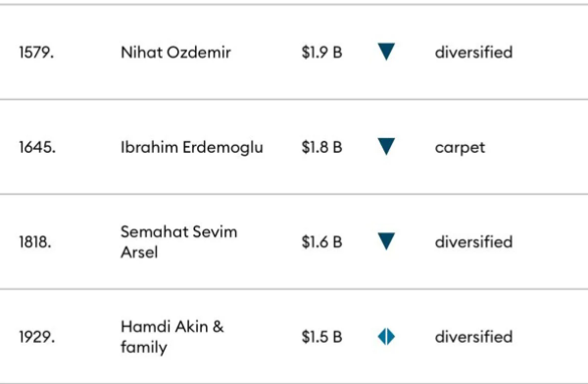Select the $1.6 B net worth value
The width and height of the screenshot is (588, 384).
[x=321, y=242]
